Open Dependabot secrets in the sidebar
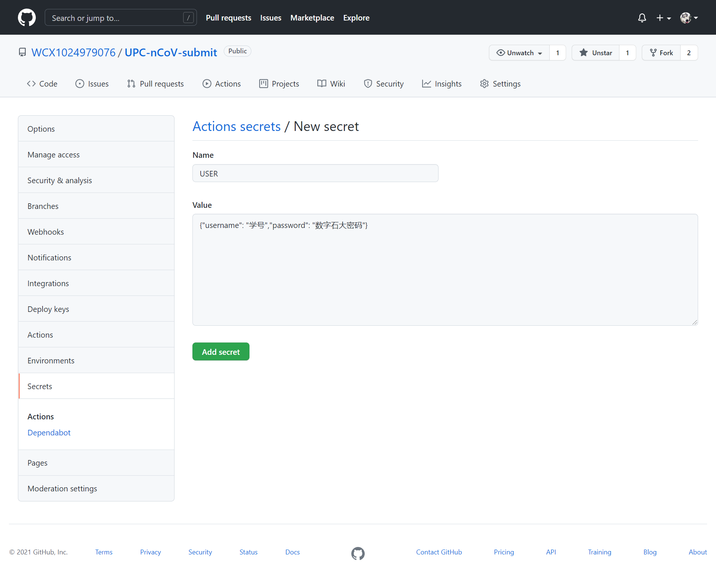716x588 pixels. click(49, 432)
